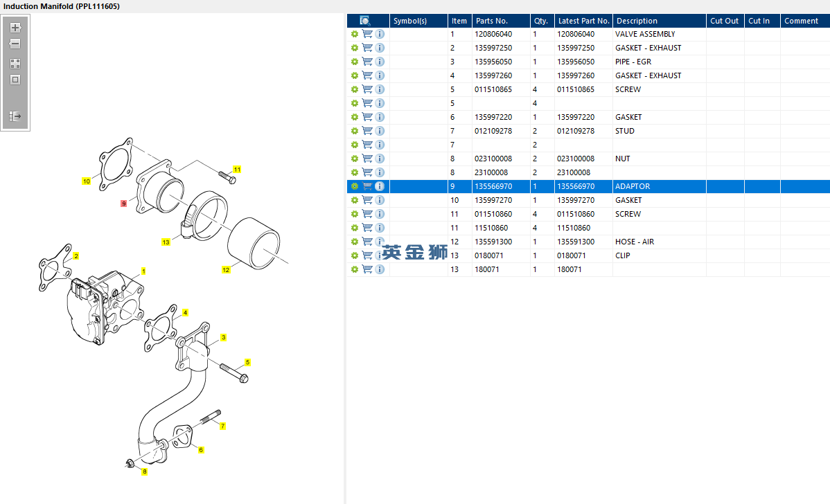This screenshot has height=504, width=830.
Task: Select callout 11 on the diagram
Action: [x=237, y=169]
